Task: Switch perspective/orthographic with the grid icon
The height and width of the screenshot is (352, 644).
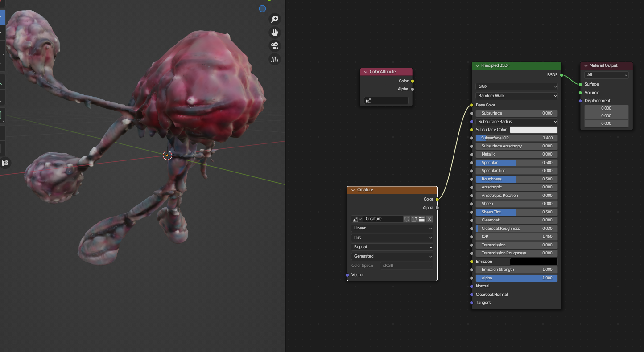Action: [275, 59]
